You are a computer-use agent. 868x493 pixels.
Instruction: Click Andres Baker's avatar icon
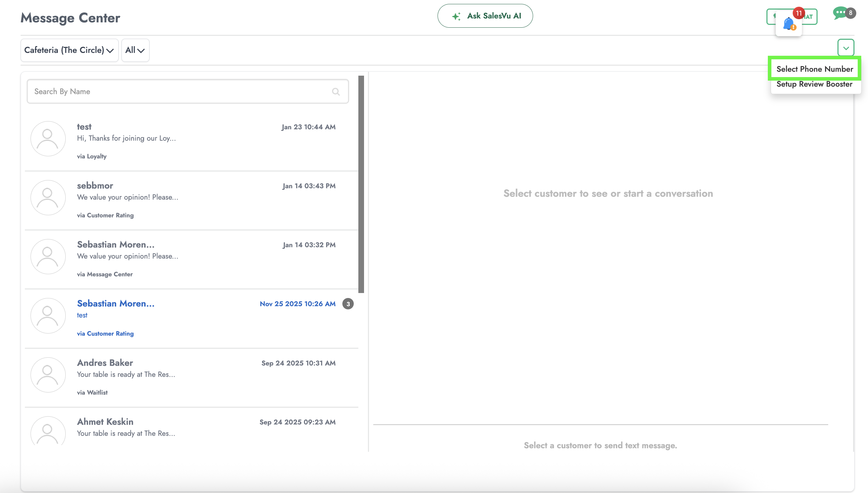click(x=48, y=375)
